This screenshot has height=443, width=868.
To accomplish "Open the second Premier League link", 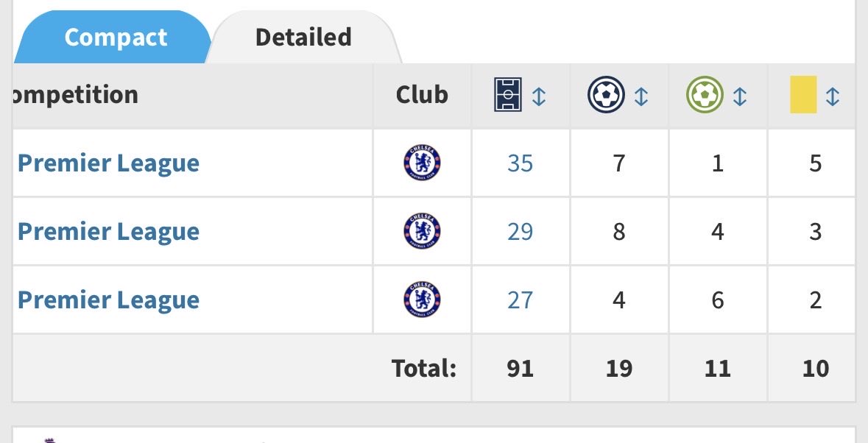I will 108,231.
